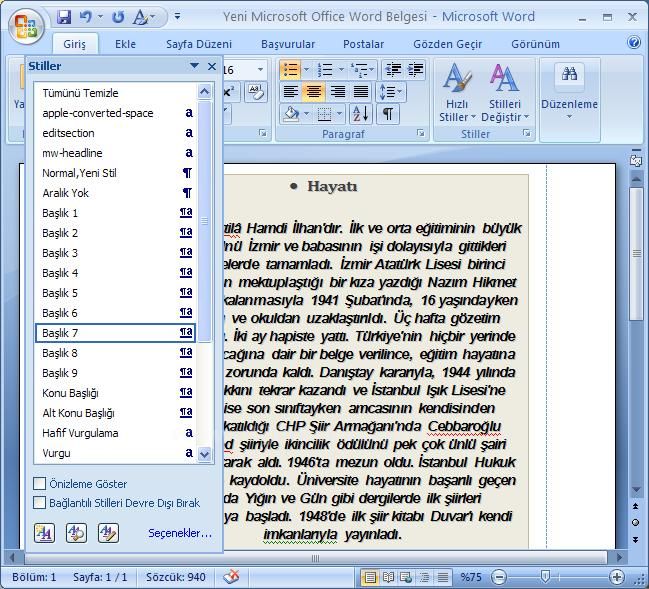
Task: Expand borders dropdown arrow
Action: coord(339,113)
